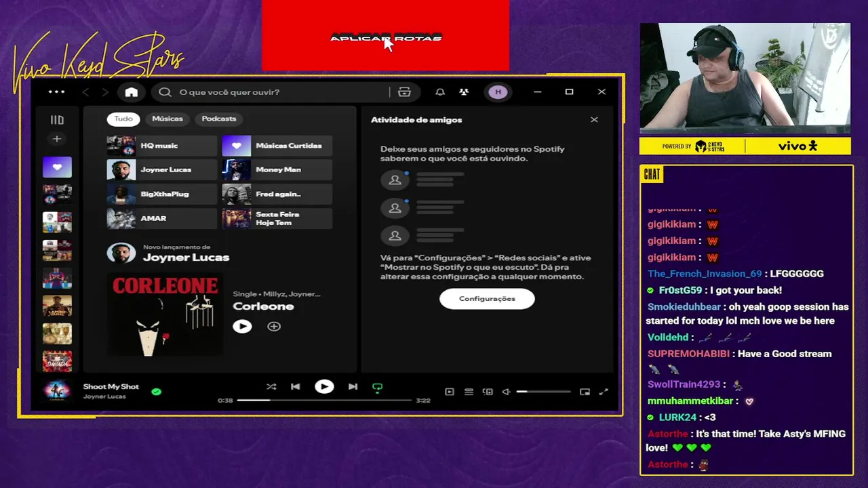Open Liked Songs in the sidebar

57,167
